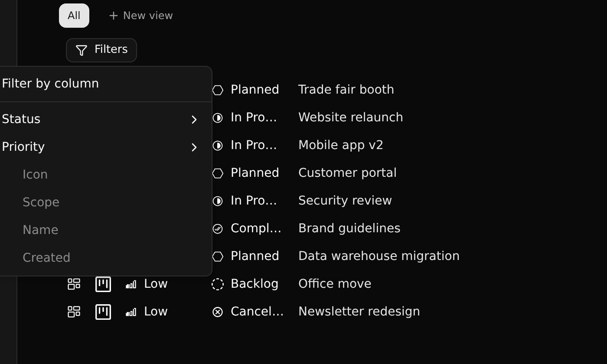
Task: Select Status in Filter by column menu
Action: click(x=104, y=119)
